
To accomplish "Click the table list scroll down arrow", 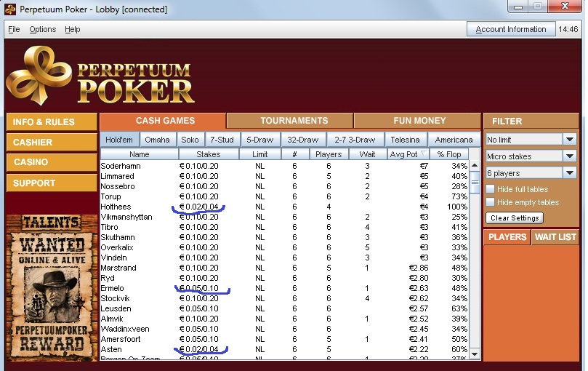I will [x=475, y=354].
